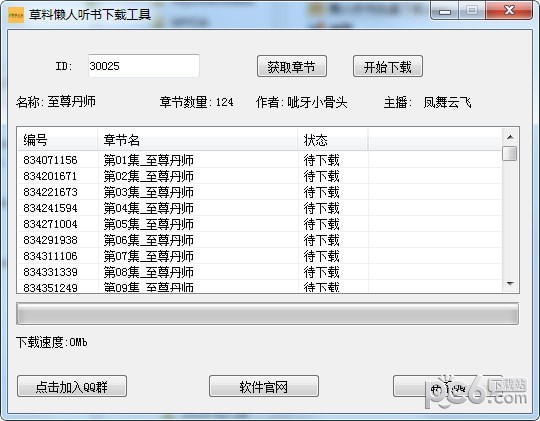Click the 状态 column header
The height and width of the screenshot is (421, 540).
333,140
